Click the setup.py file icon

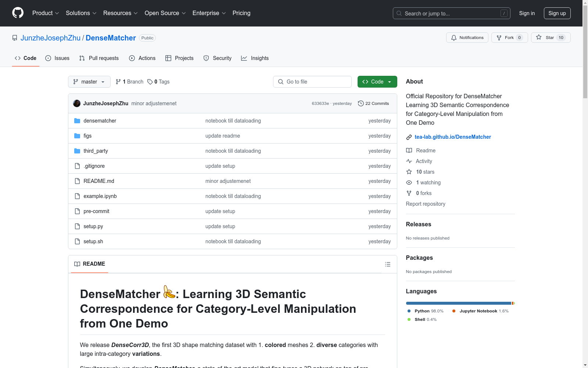pyautogui.click(x=77, y=226)
